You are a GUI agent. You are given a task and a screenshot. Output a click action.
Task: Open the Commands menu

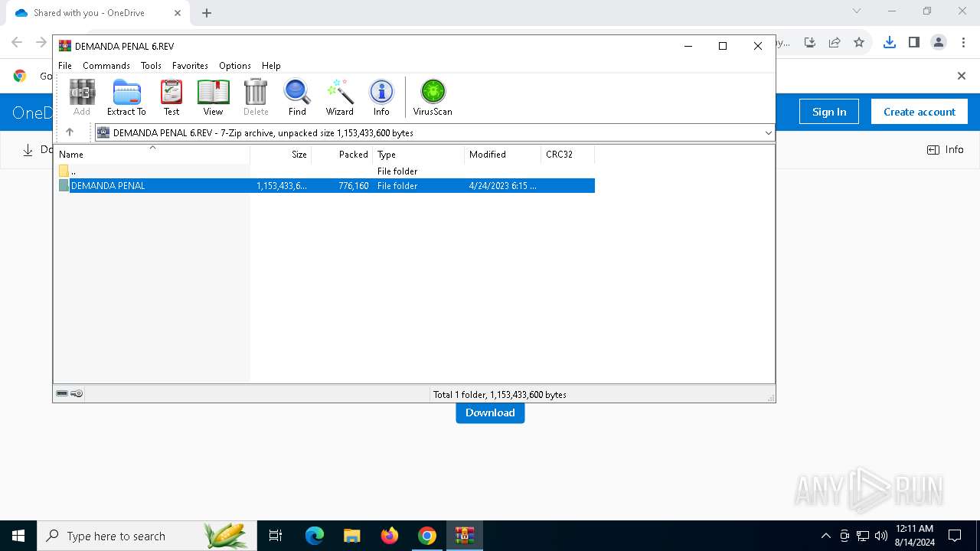[x=106, y=66]
